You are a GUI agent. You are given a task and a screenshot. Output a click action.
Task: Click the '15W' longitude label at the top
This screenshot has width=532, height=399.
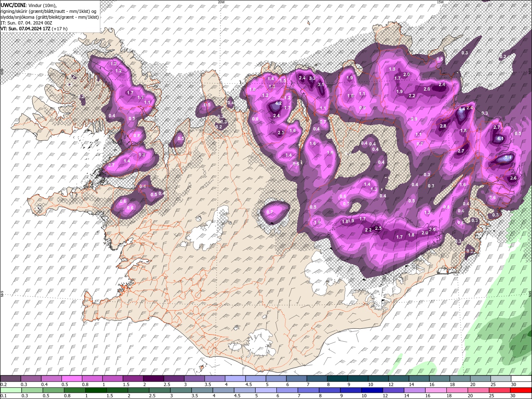click(440, 2)
